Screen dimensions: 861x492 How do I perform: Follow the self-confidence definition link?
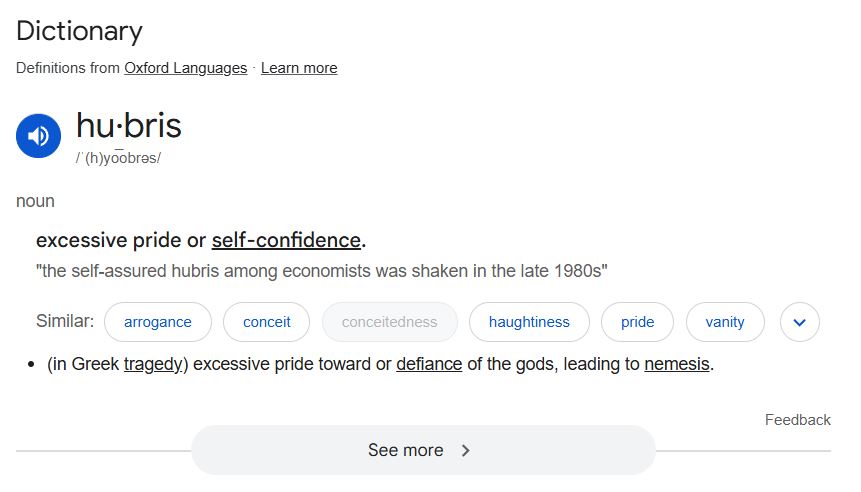pos(286,240)
